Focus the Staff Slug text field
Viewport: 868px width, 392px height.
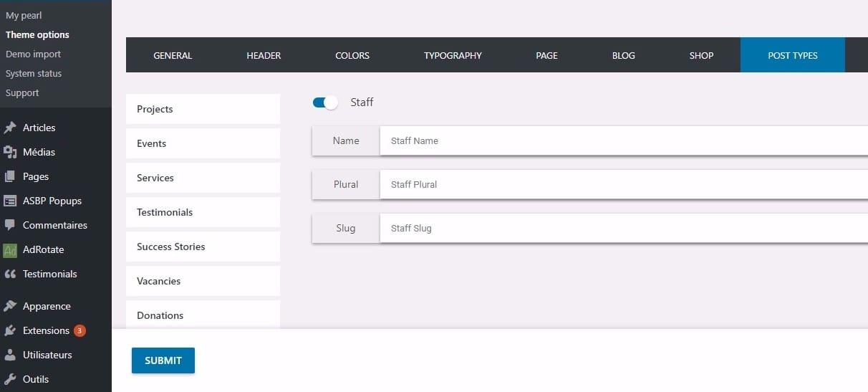(623, 229)
